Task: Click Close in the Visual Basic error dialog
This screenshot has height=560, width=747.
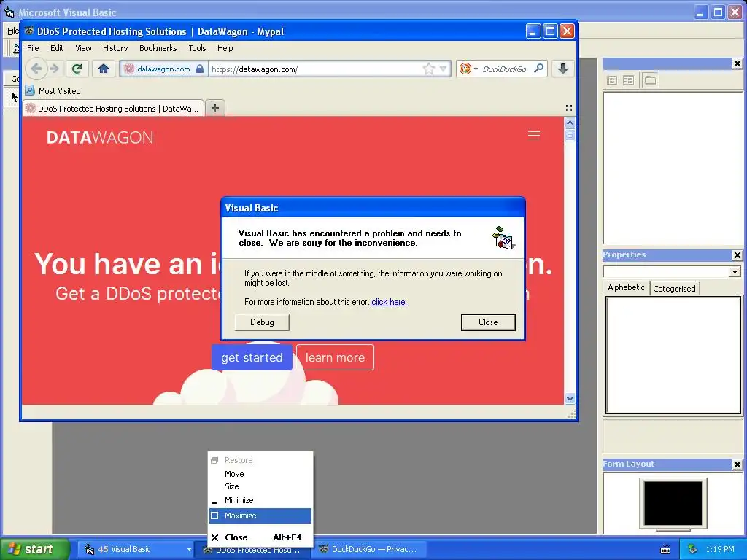Action: point(488,322)
